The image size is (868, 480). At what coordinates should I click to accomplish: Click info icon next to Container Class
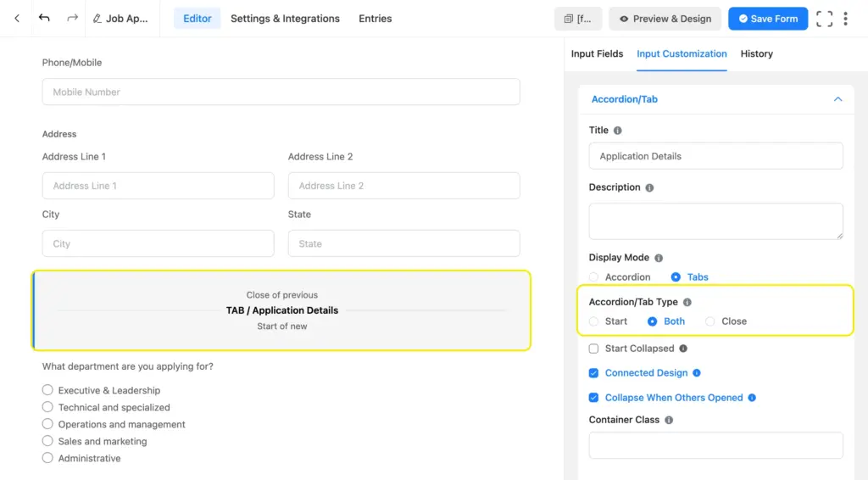click(669, 420)
